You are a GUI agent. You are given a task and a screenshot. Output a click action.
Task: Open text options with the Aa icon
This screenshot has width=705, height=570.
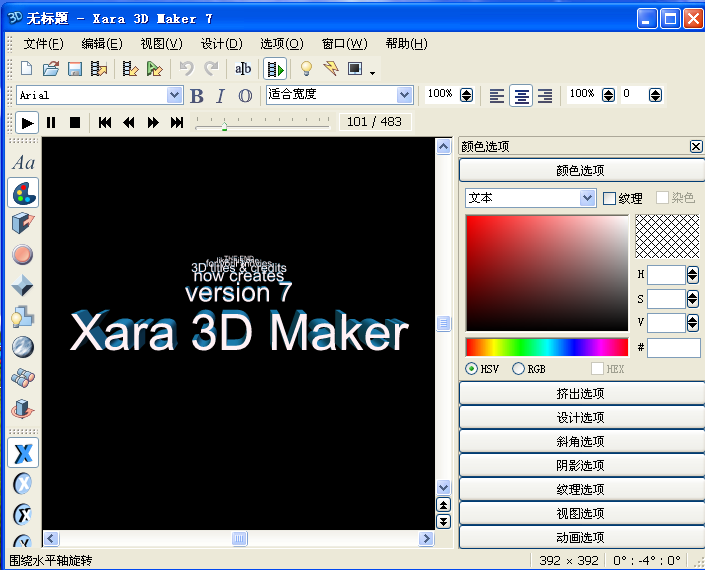click(x=23, y=163)
